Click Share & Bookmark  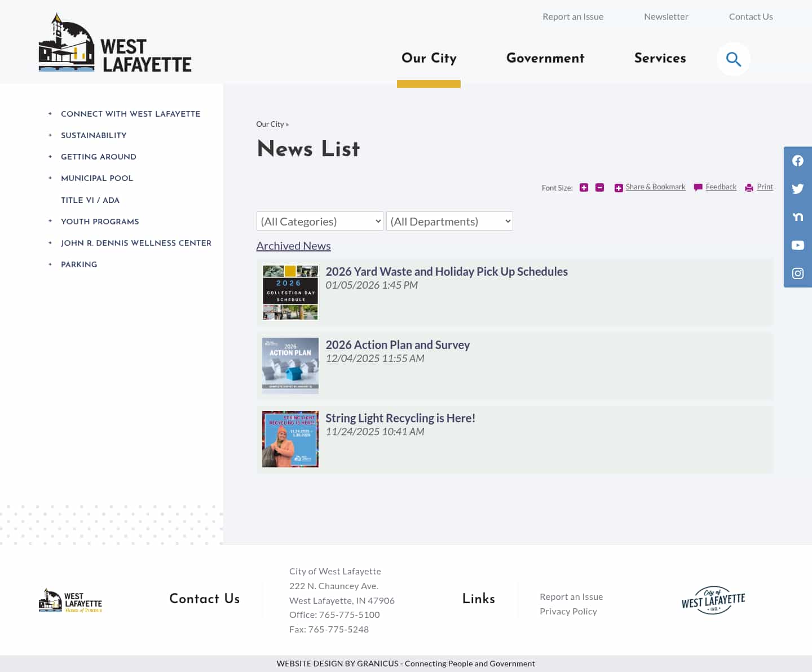(655, 187)
